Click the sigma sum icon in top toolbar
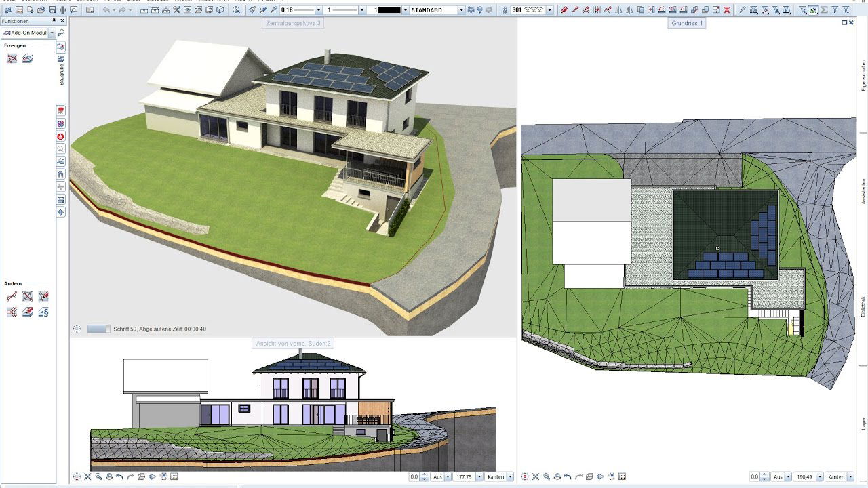This screenshot has width=868, height=488. 824,10
